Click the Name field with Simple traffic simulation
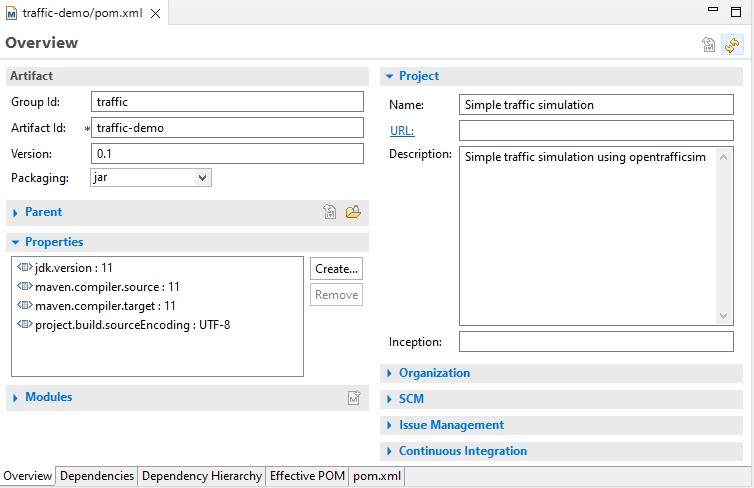Image resolution: width=754 pixels, height=488 pixels. click(x=596, y=104)
